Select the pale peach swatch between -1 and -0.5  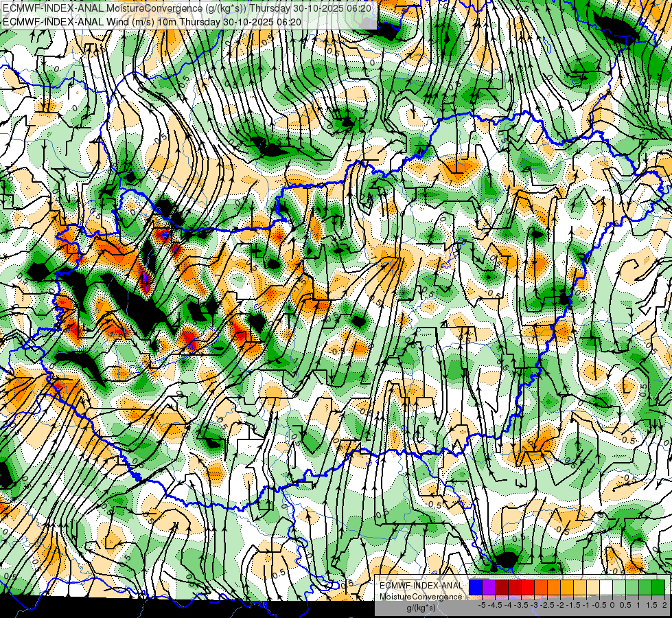[x=593, y=587]
